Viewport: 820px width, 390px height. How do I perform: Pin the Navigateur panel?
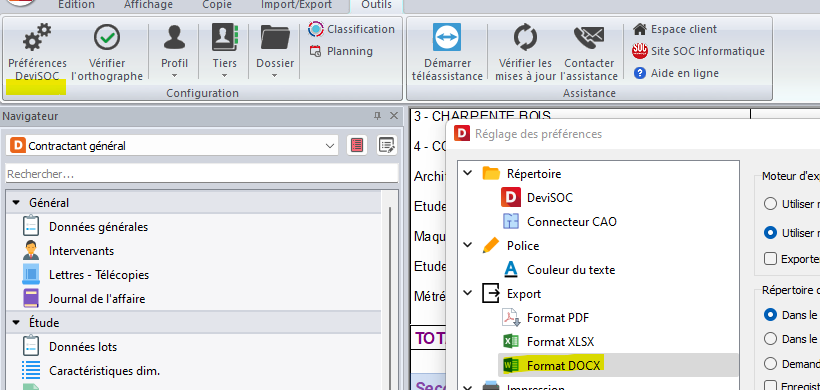[377, 116]
